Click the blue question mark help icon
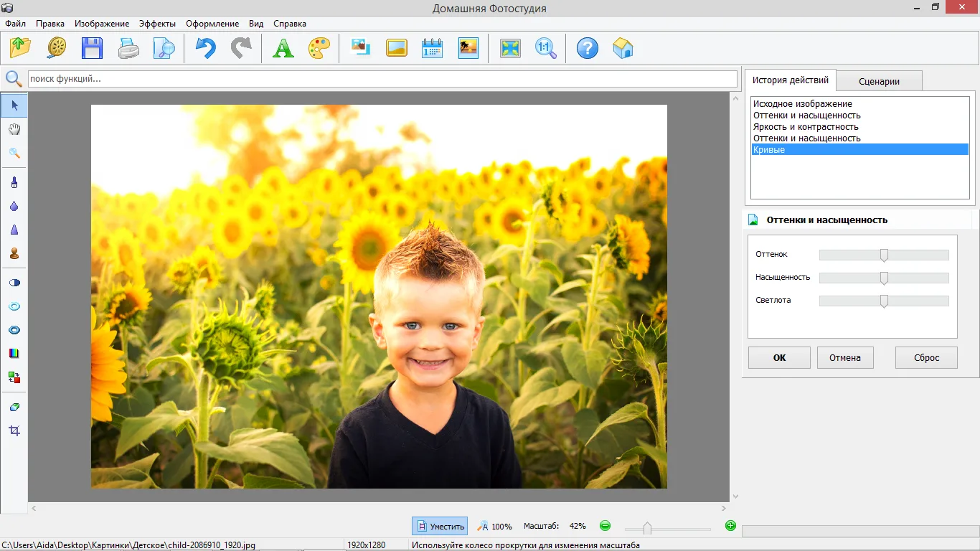Image resolution: width=980 pixels, height=551 pixels. click(587, 48)
